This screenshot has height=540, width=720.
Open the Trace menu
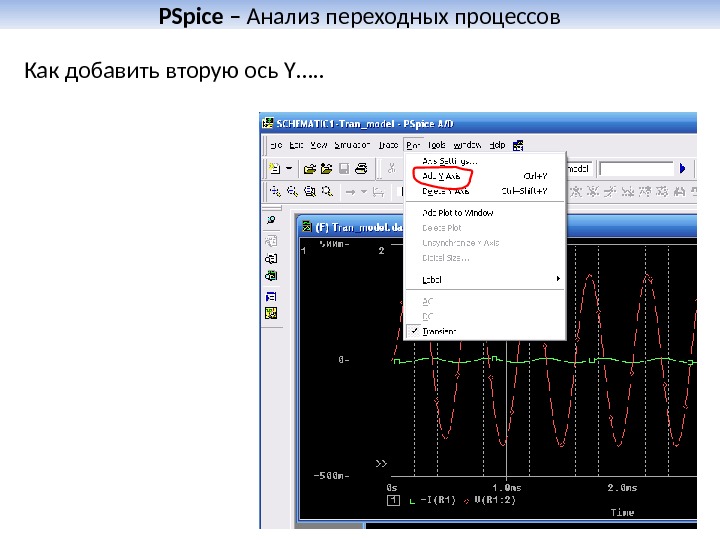click(x=388, y=145)
